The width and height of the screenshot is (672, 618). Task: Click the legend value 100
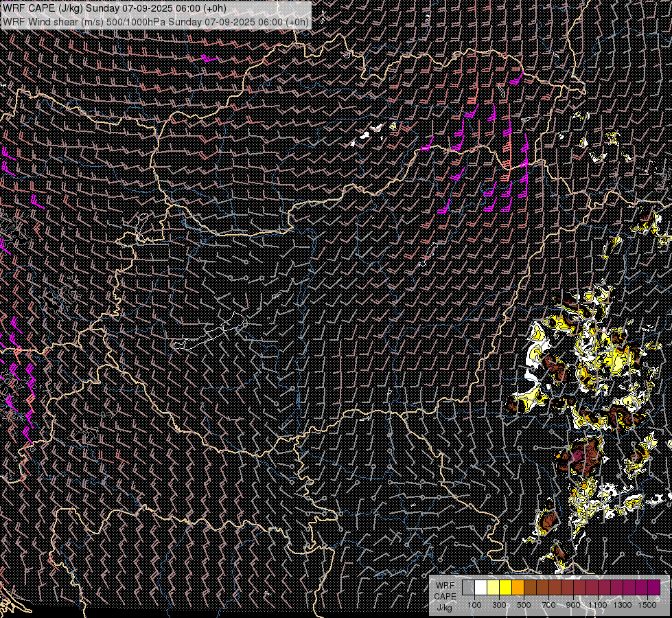[x=474, y=605]
